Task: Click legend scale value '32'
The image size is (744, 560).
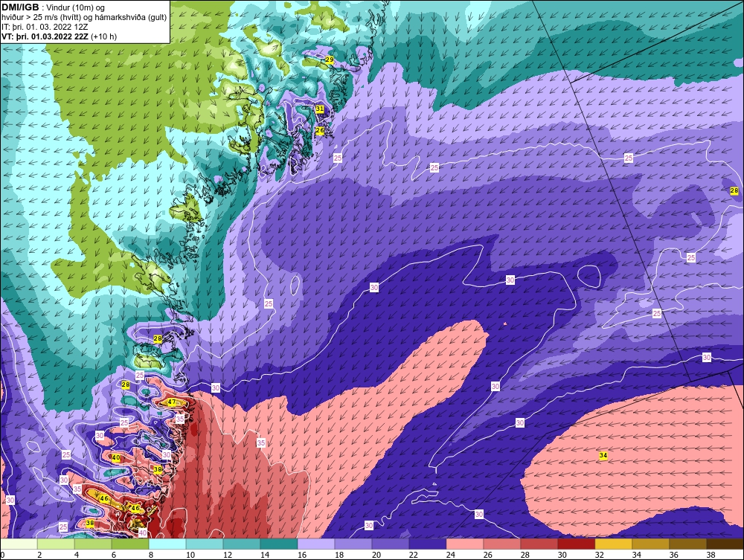Action: [600, 556]
